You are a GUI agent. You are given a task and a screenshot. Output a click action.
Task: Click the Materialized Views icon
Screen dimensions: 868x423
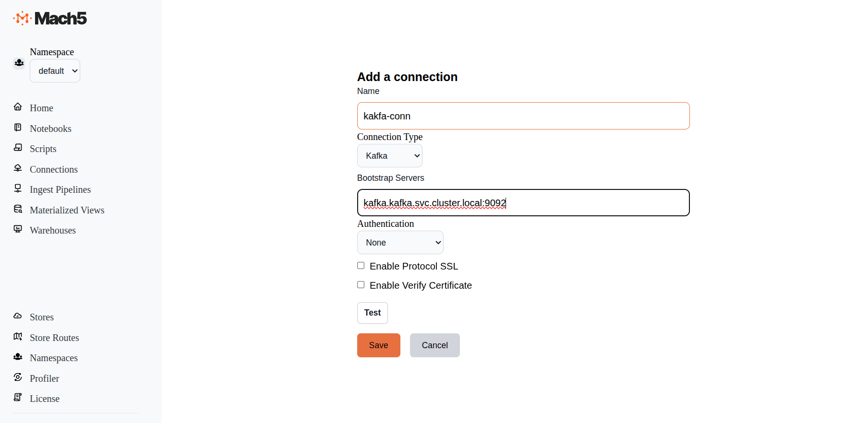18,209
